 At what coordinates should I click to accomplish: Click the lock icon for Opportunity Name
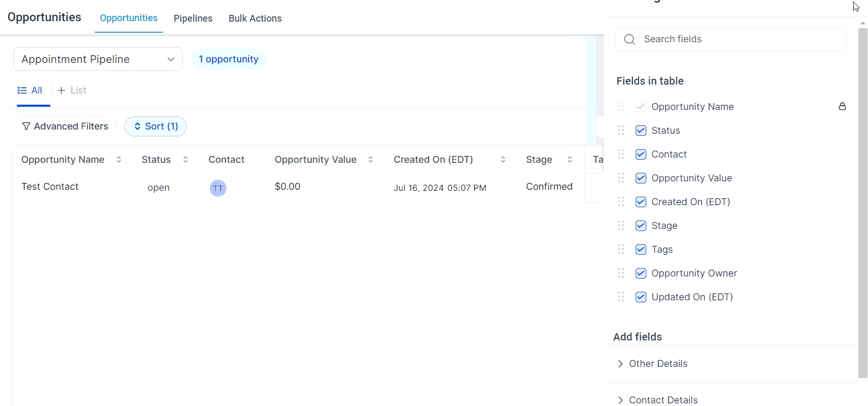[x=843, y=107]
